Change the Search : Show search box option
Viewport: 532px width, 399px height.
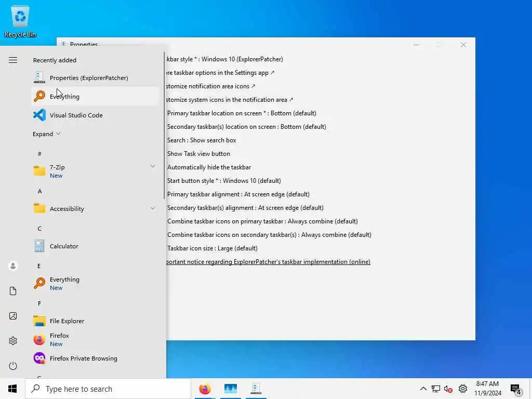pos(202,140)
